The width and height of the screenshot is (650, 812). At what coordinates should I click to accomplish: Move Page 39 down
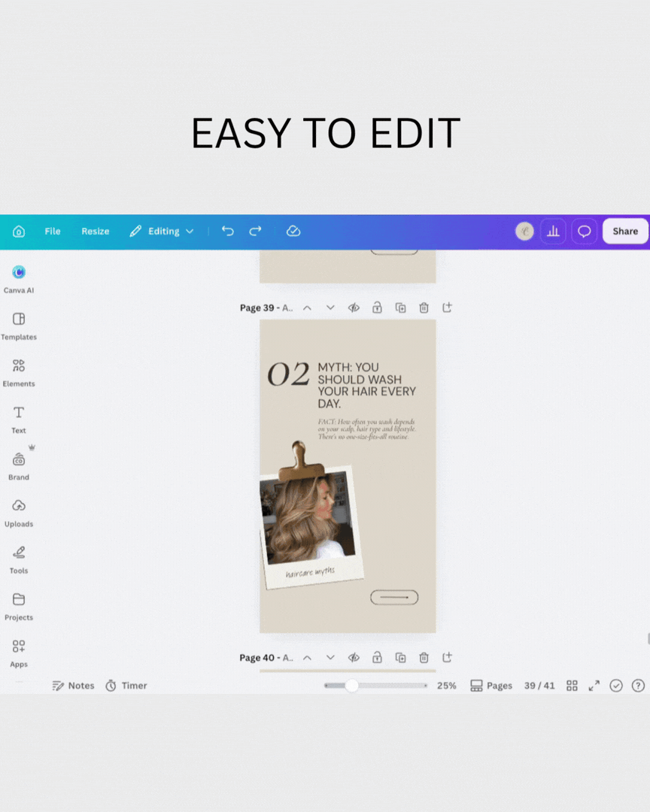click(x=330, y=308)
